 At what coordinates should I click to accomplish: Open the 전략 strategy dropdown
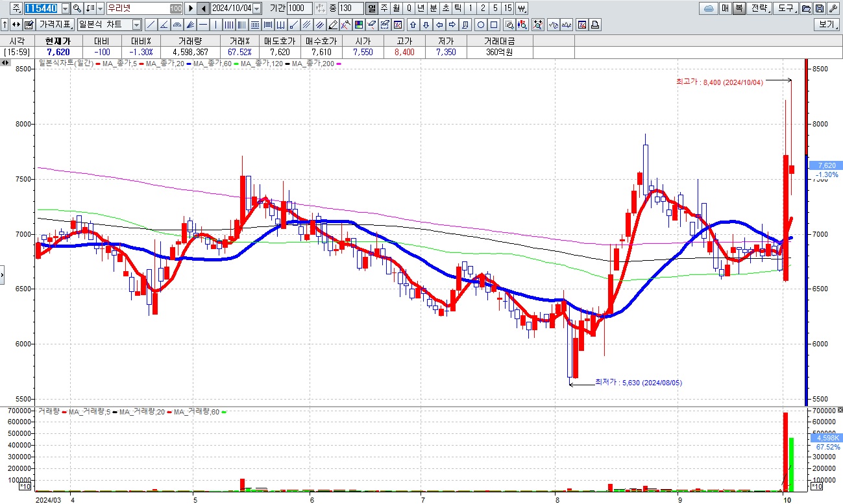point(760,8)
